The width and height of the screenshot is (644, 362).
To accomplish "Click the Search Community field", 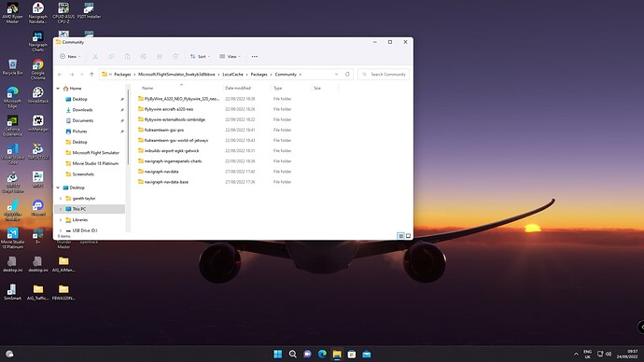I will click(384, 75).
